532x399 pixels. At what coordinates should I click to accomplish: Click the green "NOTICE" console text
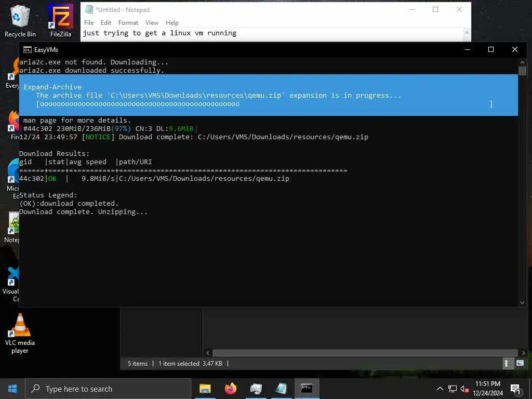[x=98, y=137]
